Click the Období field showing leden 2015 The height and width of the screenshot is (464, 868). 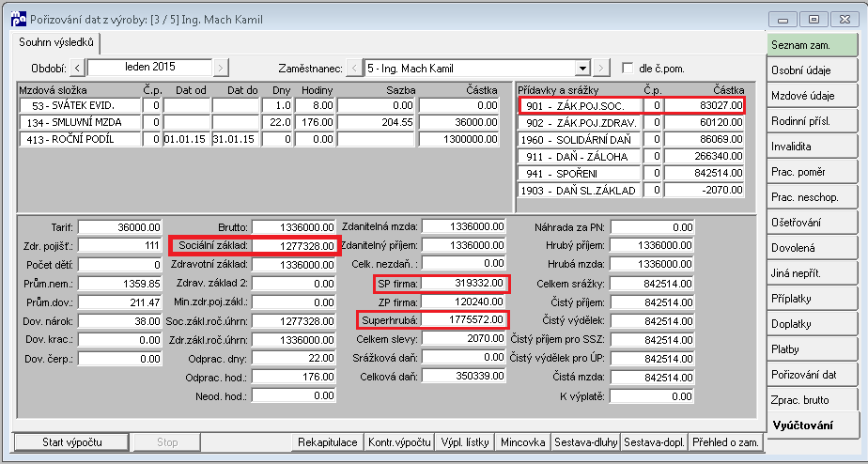(149, 68)
